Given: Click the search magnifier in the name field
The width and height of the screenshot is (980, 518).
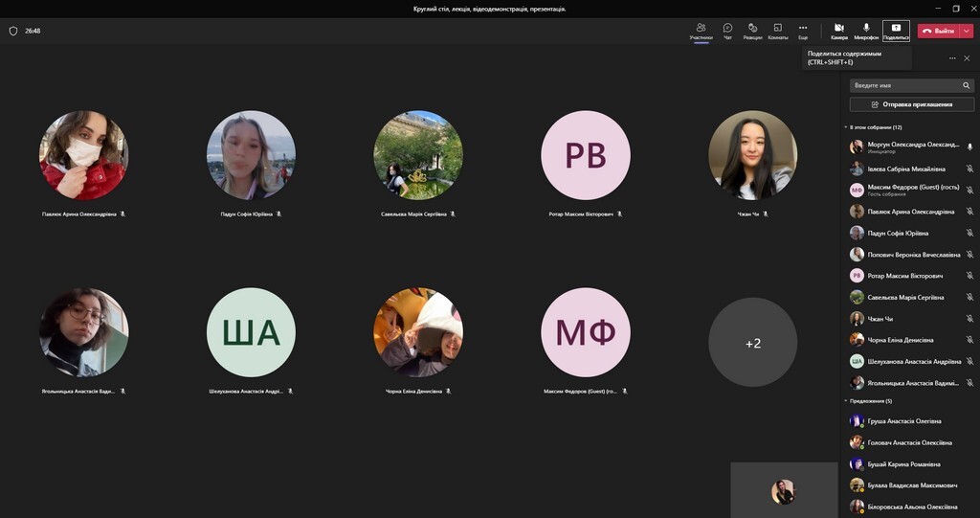Looking at the screenshot, I should click(x=967, y=85).
